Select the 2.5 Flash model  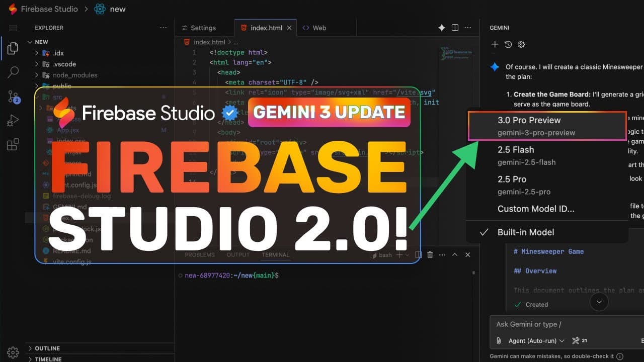pos(547,155)
